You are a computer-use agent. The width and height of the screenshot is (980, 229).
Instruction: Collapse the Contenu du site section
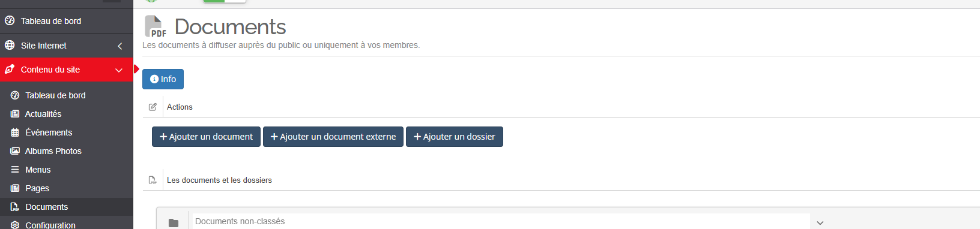tap(119, 70)
